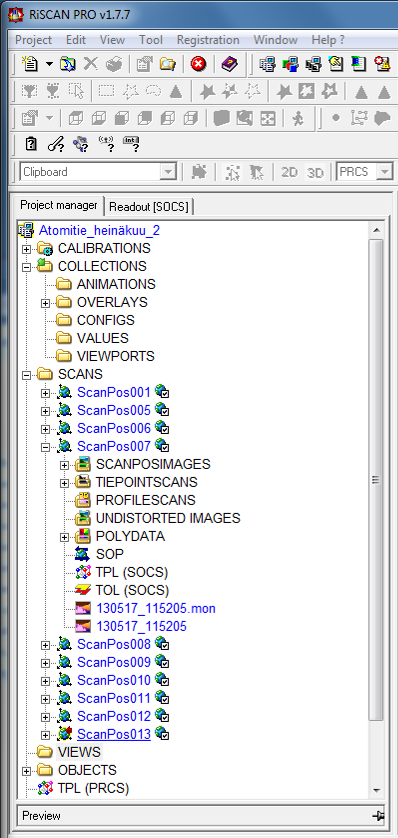Open the Clipboard combo box dropdown arrow

[168, 172]
